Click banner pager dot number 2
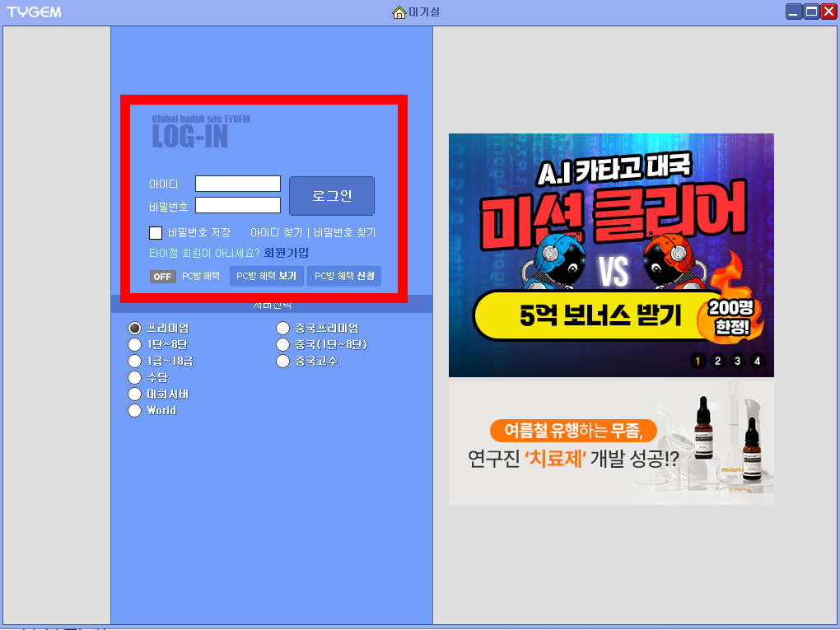 coord(718,361)
